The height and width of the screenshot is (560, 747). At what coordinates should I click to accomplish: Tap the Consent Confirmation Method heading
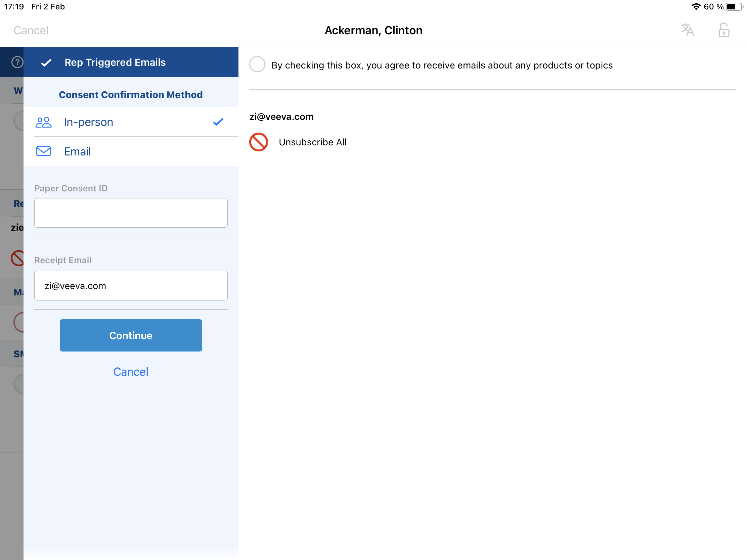(131, 95)
